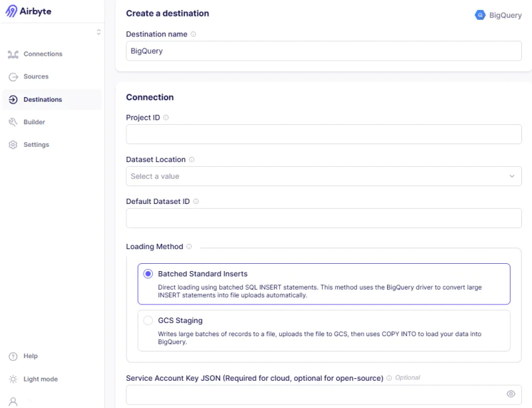Viewport: 532px width, 408px height.
Task: Open the user profile icon in sidebar
Action: (x=13, y=401)
